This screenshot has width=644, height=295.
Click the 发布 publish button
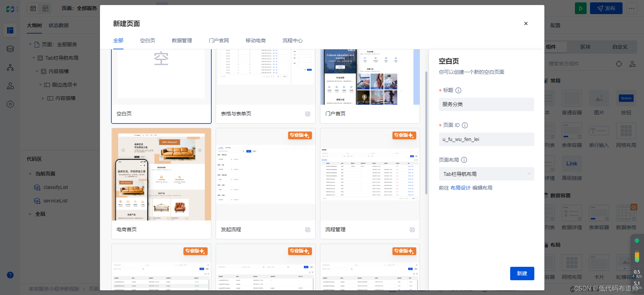click(x=606, y=8)
